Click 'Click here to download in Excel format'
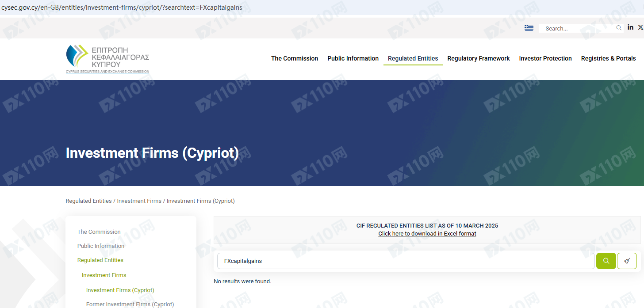Viewport: 644px width, 308px height. [x=427, y=233]
